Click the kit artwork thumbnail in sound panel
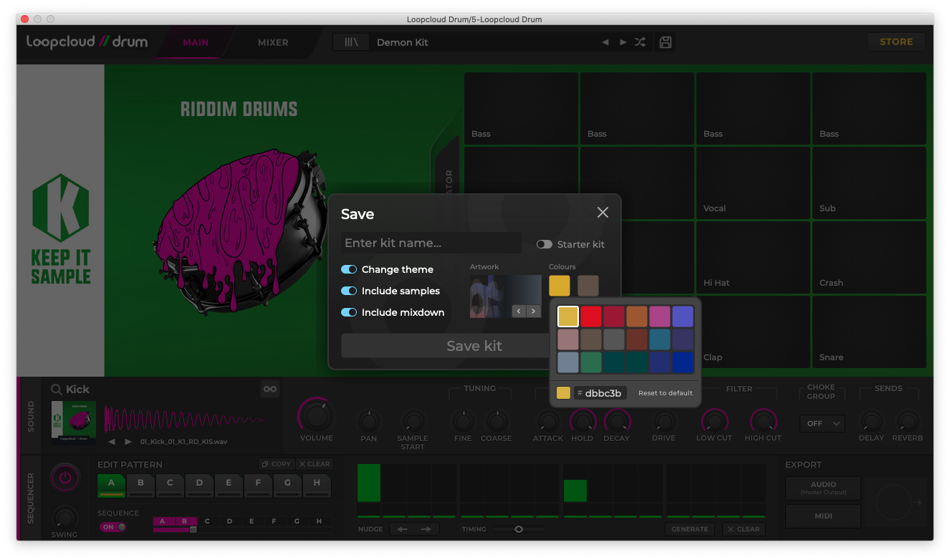Screen dimensions: 950x560 pos(74,423)
